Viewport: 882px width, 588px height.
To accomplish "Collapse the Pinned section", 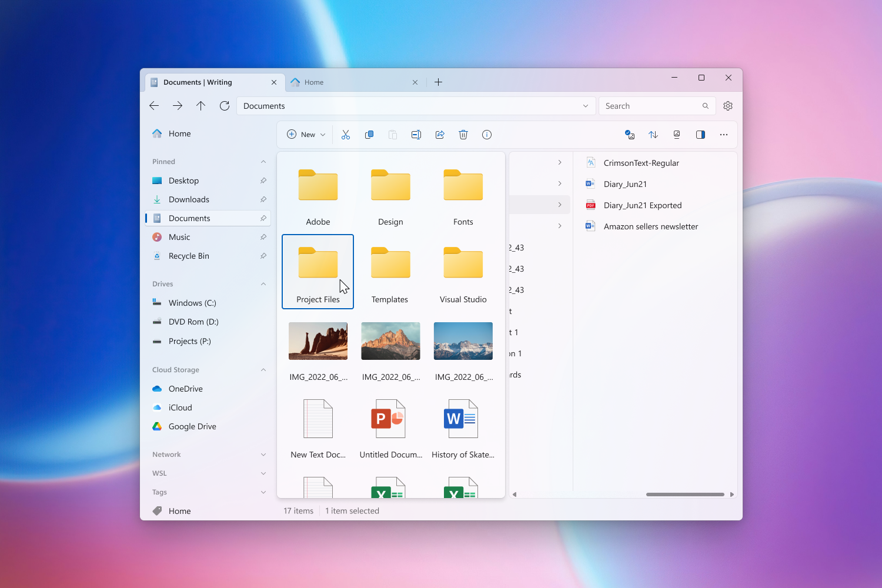I will coord(263,161).
